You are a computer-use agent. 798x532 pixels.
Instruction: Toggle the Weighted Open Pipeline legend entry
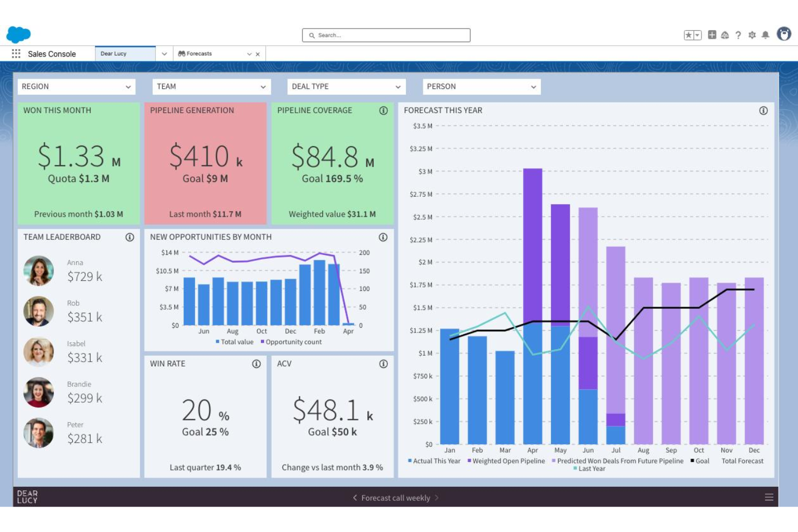click(x=506, y=461)
